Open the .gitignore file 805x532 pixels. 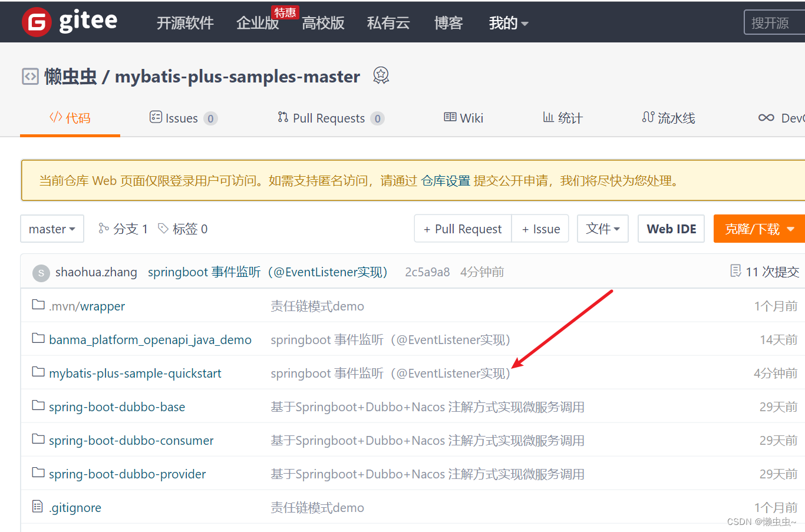[75, 508]
